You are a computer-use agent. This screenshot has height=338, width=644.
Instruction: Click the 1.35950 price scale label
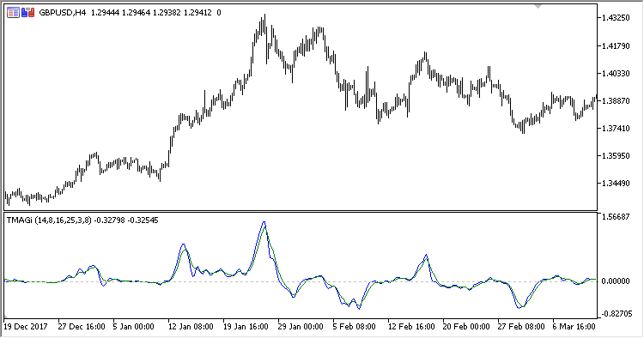[x=616, y=156]
